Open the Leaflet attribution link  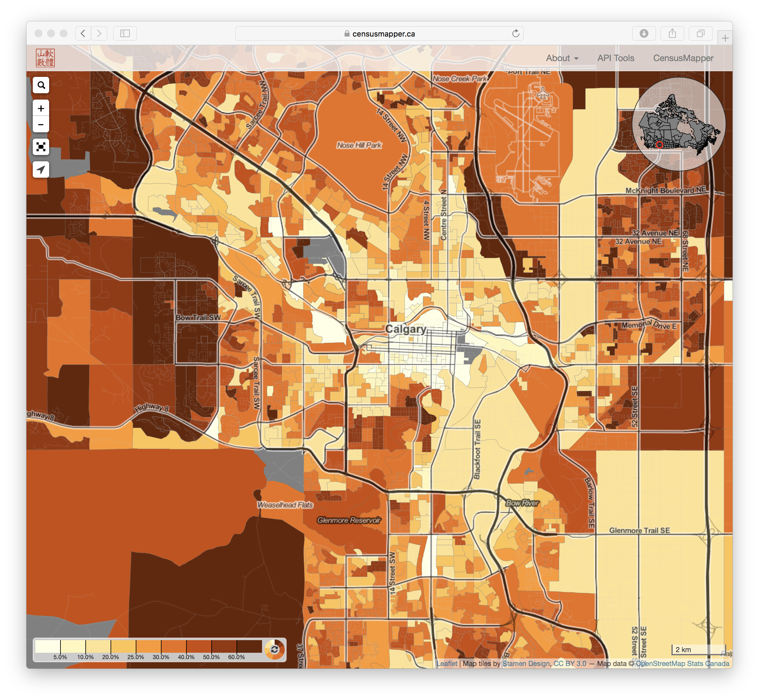tap(447, 663)
